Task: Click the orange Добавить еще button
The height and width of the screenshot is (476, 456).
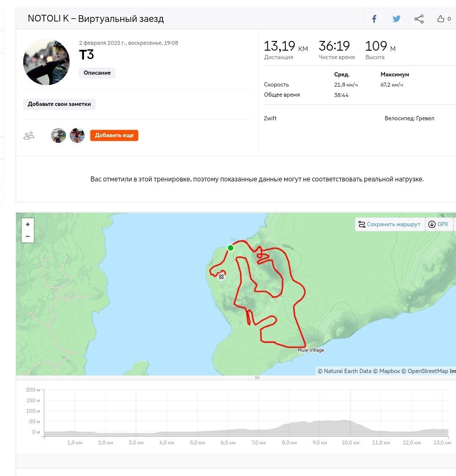Action: [x=114, y=135]
